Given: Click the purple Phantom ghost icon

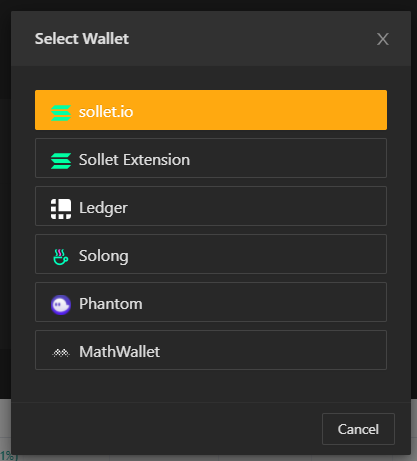Looking at the screenshot, I should pos(61,305).
